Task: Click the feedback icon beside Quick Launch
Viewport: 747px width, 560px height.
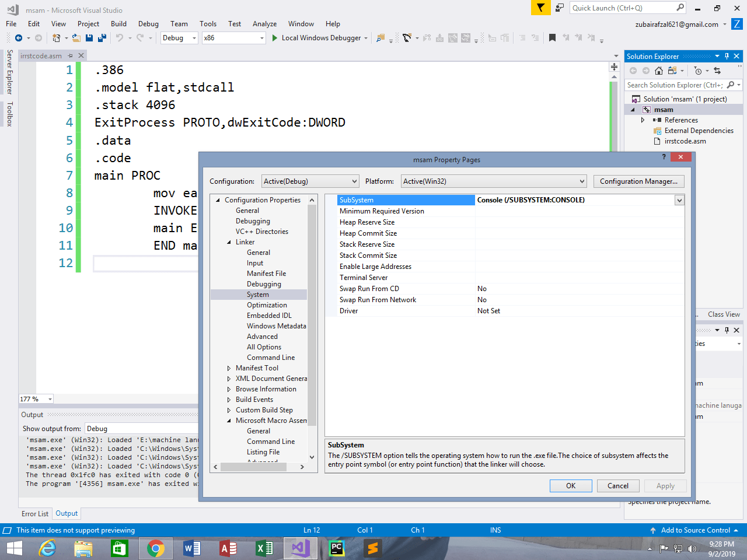Action: 560,8
